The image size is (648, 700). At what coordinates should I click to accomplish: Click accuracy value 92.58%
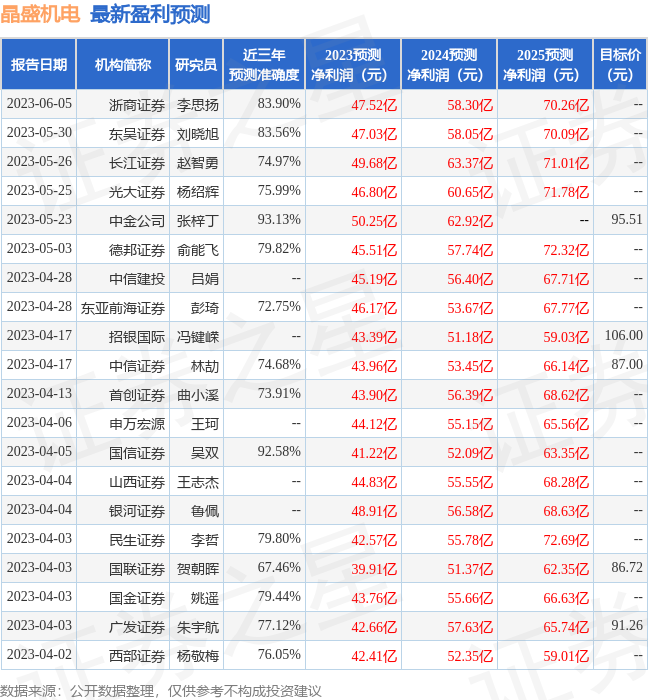279,452
